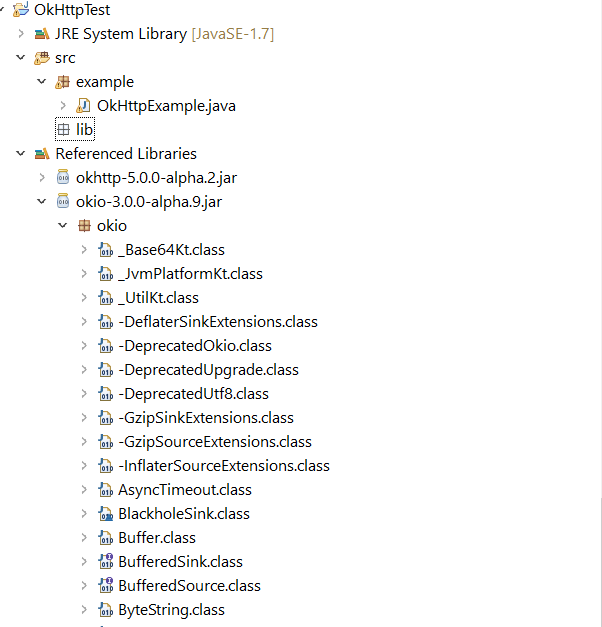This screenshot has width=602, height=627.
Task: Collapse the src folder
Action: pos(20,58)
